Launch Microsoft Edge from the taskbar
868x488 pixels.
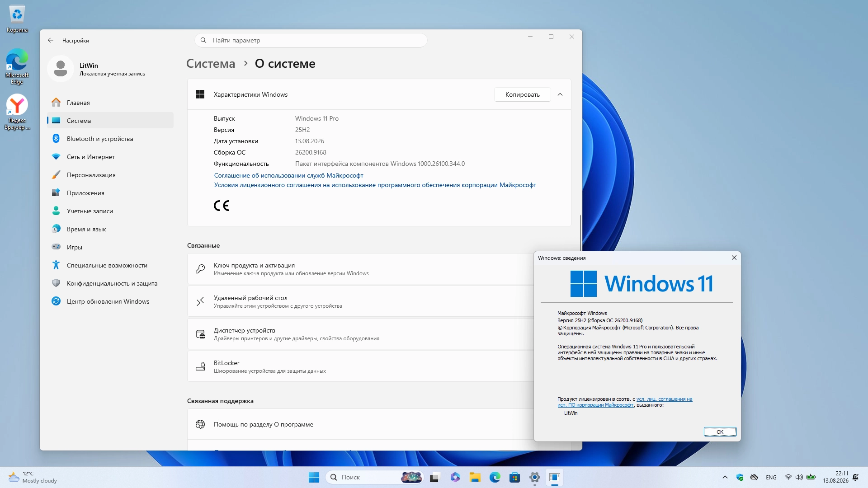coord(495,477)
